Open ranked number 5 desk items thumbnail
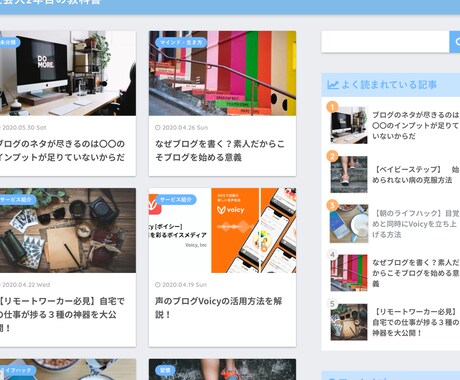This screenshot has width=460, height=380. click(x=349, y=322)
